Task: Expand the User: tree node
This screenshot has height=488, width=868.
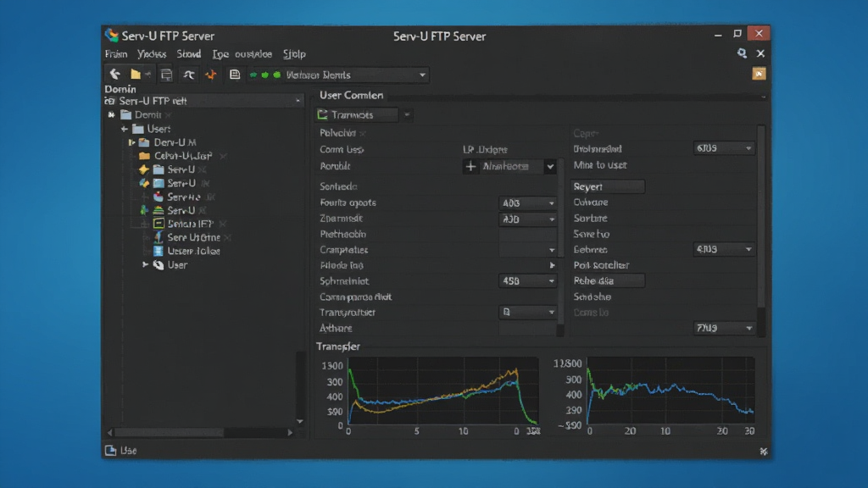Action: tap(124, 129)
